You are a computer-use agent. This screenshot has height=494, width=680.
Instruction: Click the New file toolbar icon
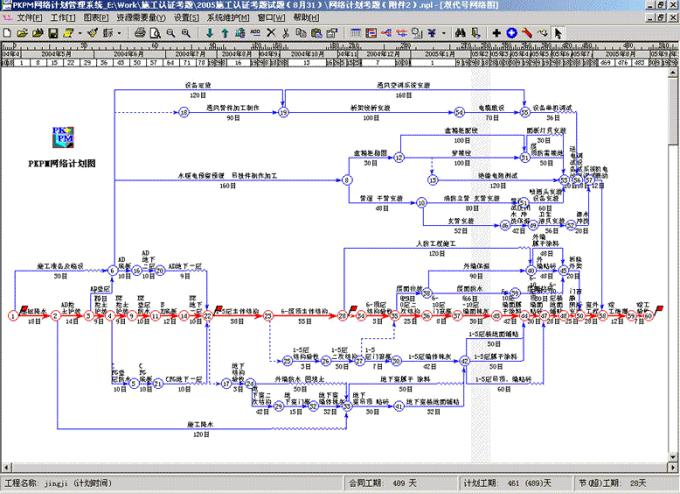[x=7, y=33]
